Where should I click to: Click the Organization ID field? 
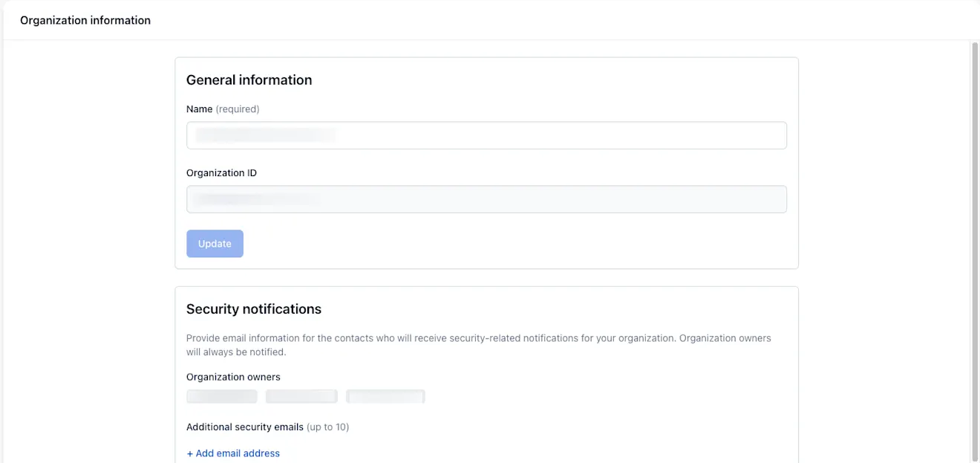[x=486, y=199]
